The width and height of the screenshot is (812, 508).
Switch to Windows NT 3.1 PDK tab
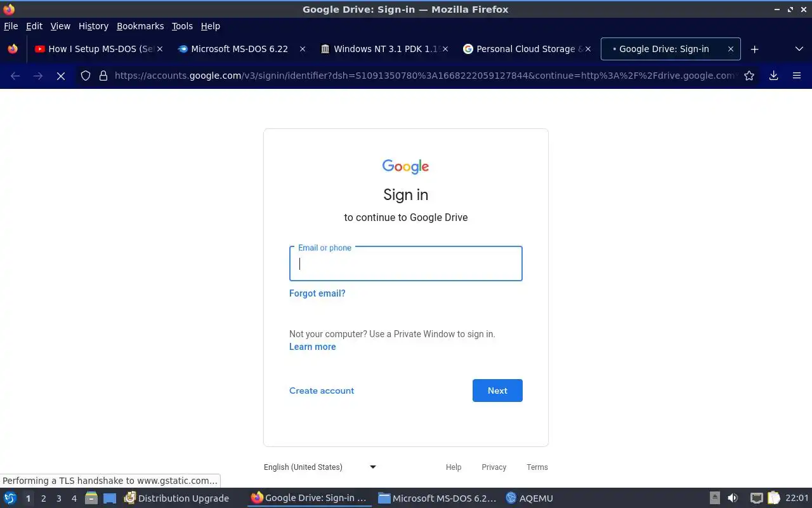384,49
